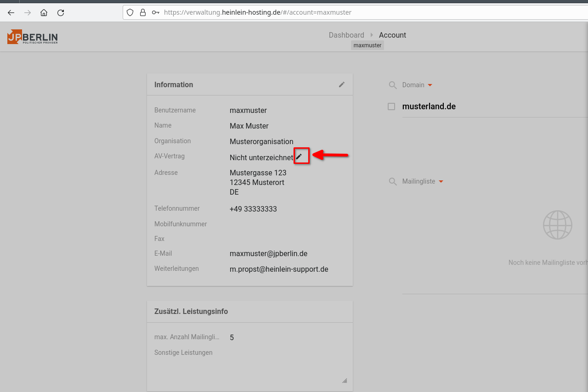Click the Domain search magnifier icon

pos(393,85)
